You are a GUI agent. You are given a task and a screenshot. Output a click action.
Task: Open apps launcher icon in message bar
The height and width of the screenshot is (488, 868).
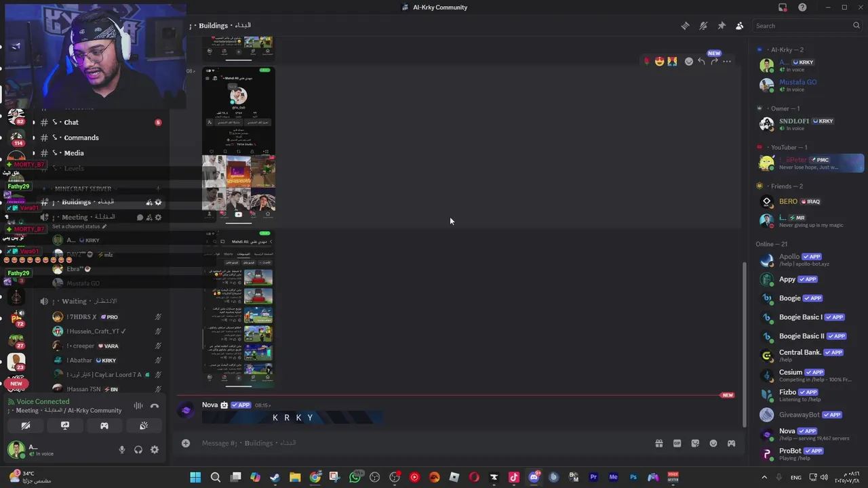point(731,443)
